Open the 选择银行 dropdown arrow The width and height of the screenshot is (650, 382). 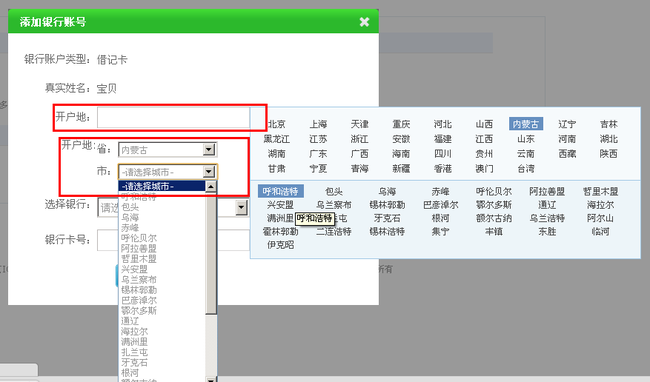pyautogui.click(x=241, y=207)
